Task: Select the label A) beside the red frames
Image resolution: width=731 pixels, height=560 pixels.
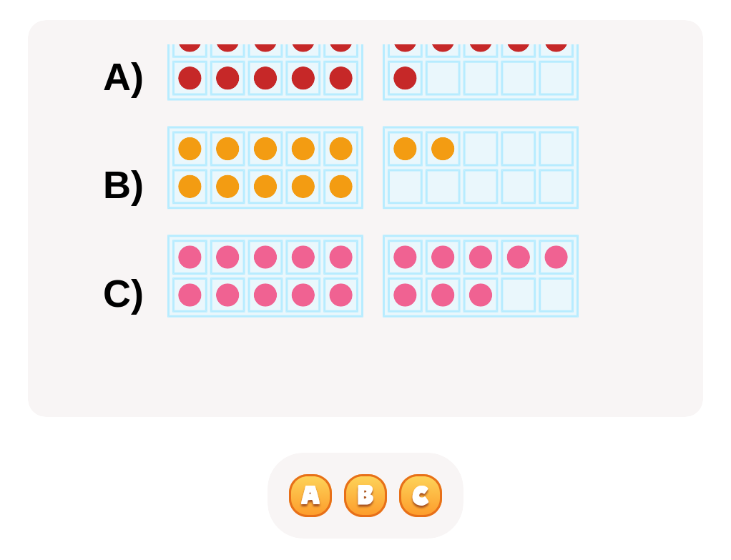Action: pyautogui.click(x=123, y=79)
